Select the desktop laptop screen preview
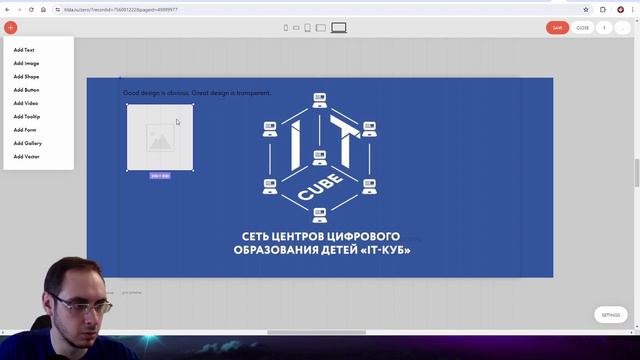Screen dimensions: 640x360 (339, 28)
